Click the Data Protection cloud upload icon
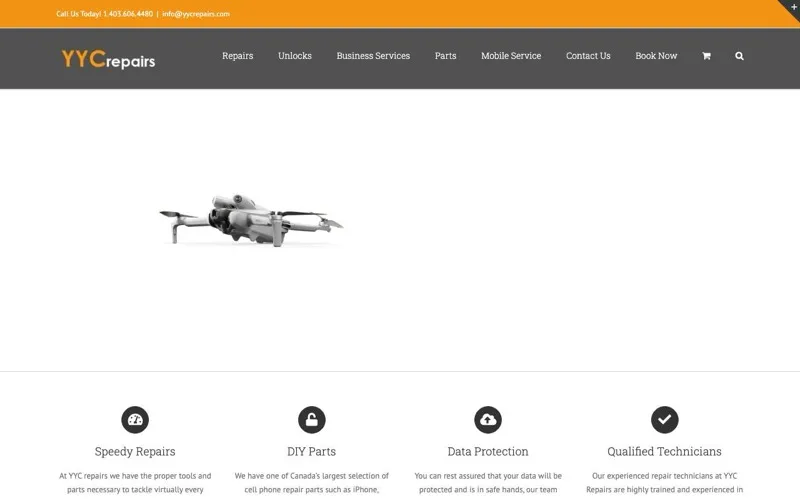The image size is (800, 500). coord(488,419)
